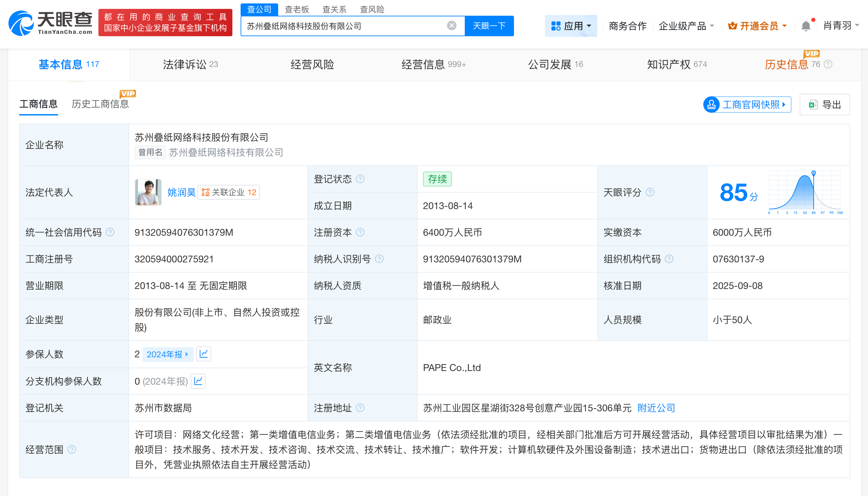
Task: Click the notification bell icon
Action: click(x=806, y=26)
